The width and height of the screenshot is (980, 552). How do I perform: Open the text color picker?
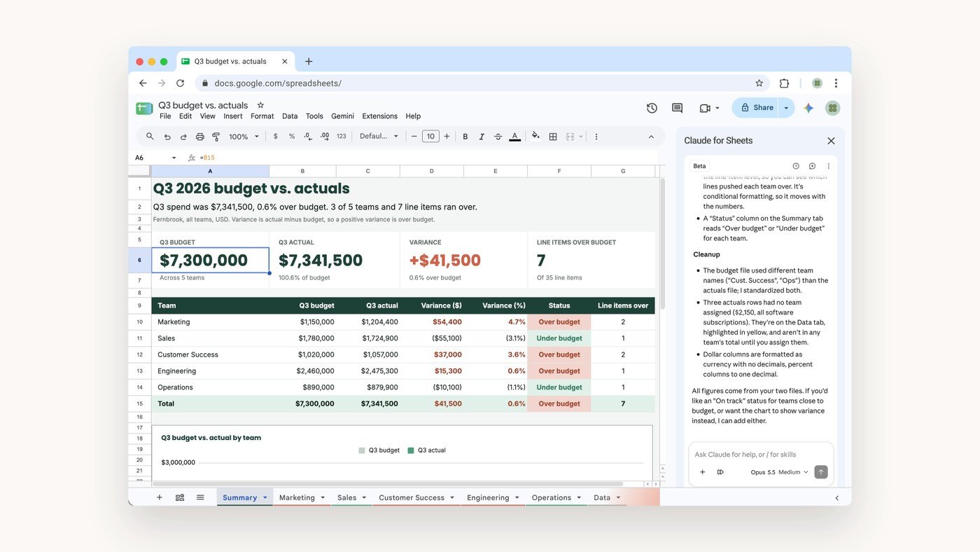pos(515,137)
